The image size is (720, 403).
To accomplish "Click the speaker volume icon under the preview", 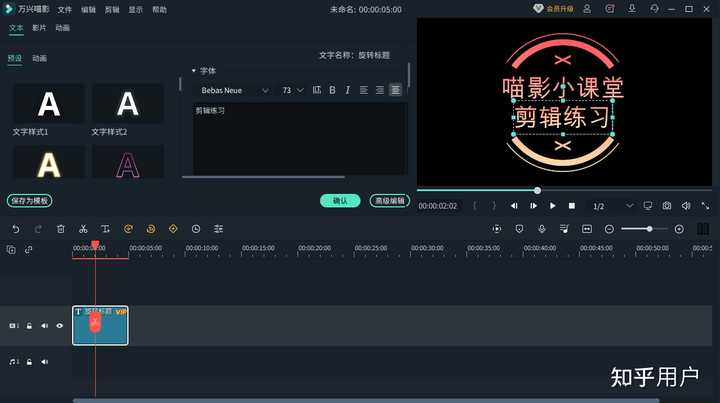I will [x=686, y=206].
